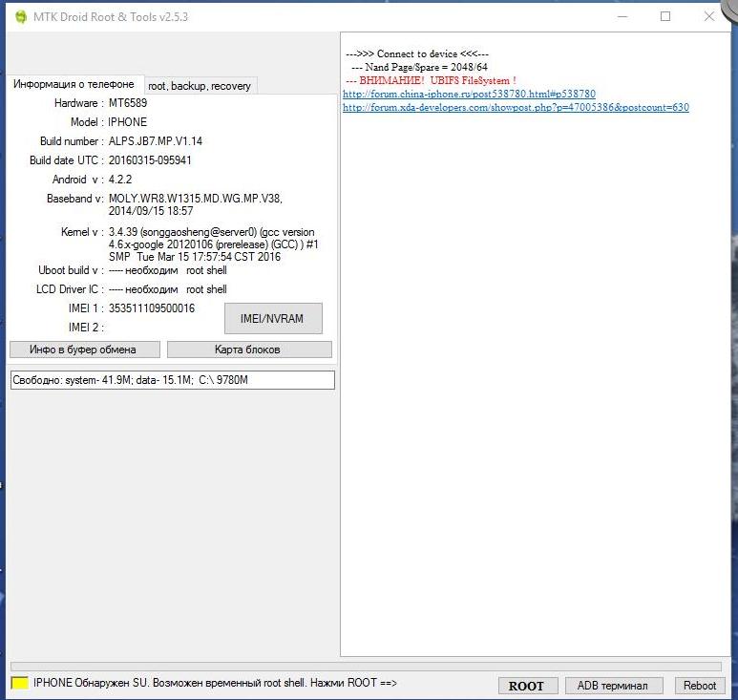
Task: Switch to the root, backup, recovery tab
Action: click(x=200, y=86)
